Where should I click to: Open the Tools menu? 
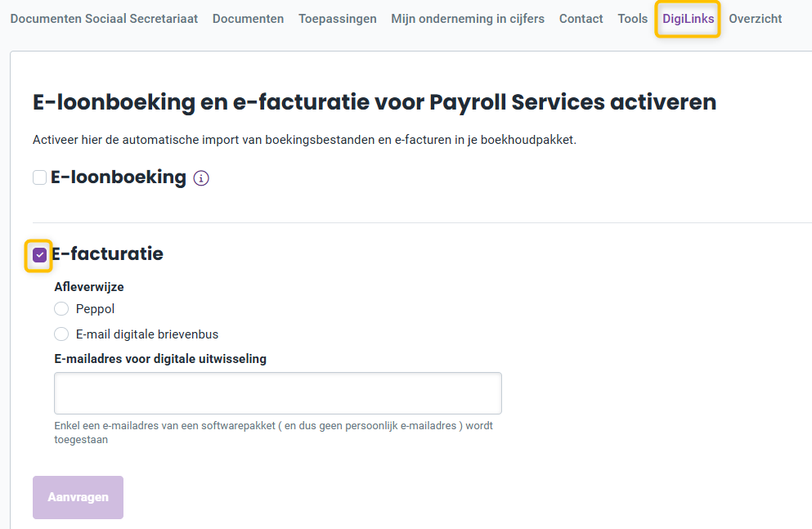pos(632,18)
